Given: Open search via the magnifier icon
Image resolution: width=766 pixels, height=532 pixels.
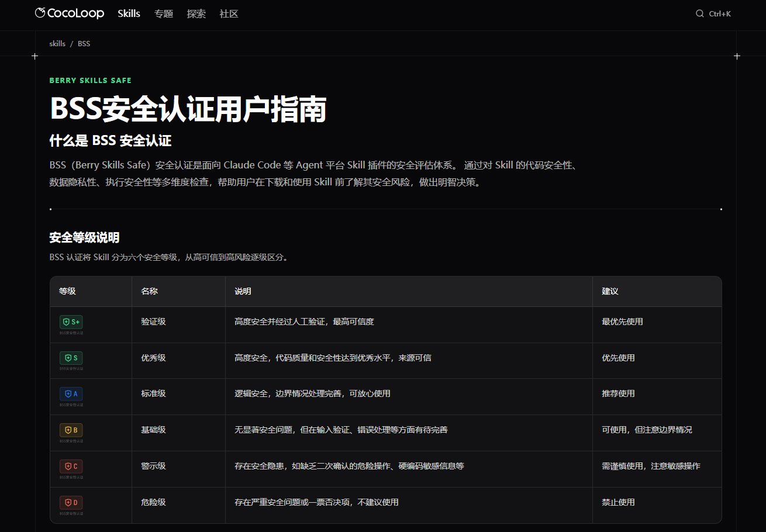Looking at the screenshot, I should point(699,13).
